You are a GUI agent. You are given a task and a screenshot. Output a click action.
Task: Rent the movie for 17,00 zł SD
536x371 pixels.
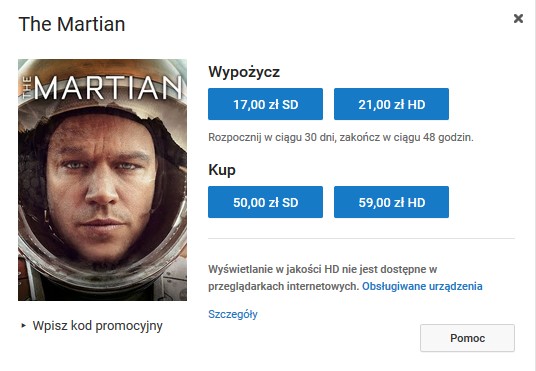[265, 104]
